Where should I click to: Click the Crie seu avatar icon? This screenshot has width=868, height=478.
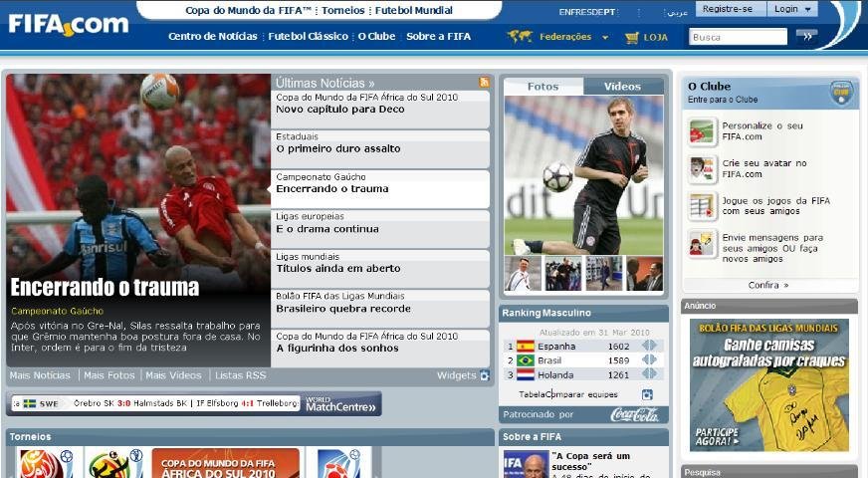point(702,169)
